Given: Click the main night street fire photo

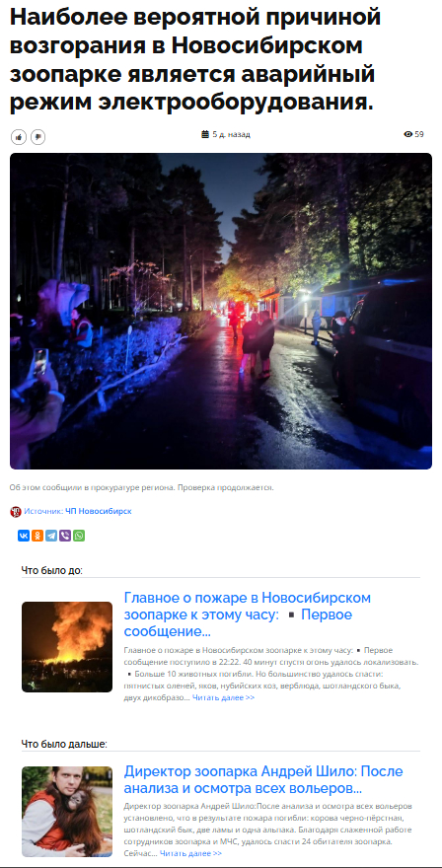Looking at the screenshot, I should (x=221, y=311).
